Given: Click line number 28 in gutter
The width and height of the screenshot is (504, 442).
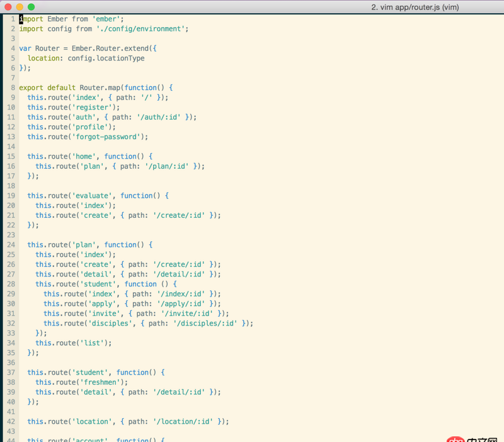Looking at the screenshot, I should coord(11,284).
